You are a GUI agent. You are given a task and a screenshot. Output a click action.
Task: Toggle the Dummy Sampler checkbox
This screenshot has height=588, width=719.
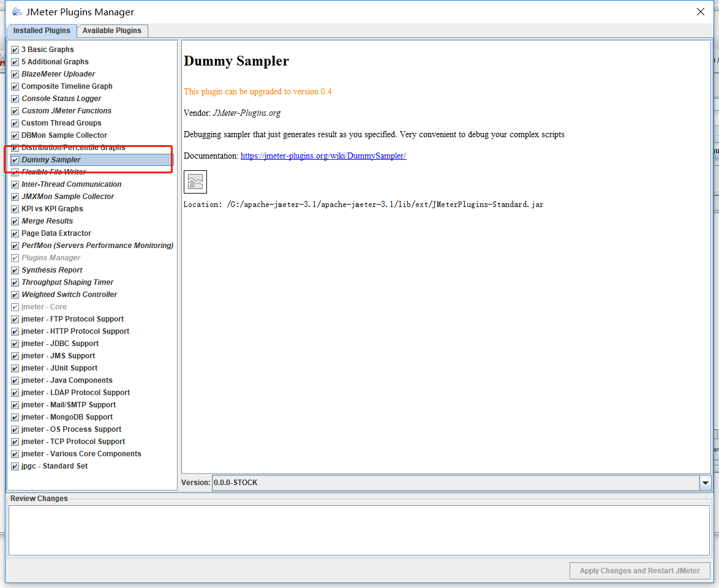(x=15, y=160)
